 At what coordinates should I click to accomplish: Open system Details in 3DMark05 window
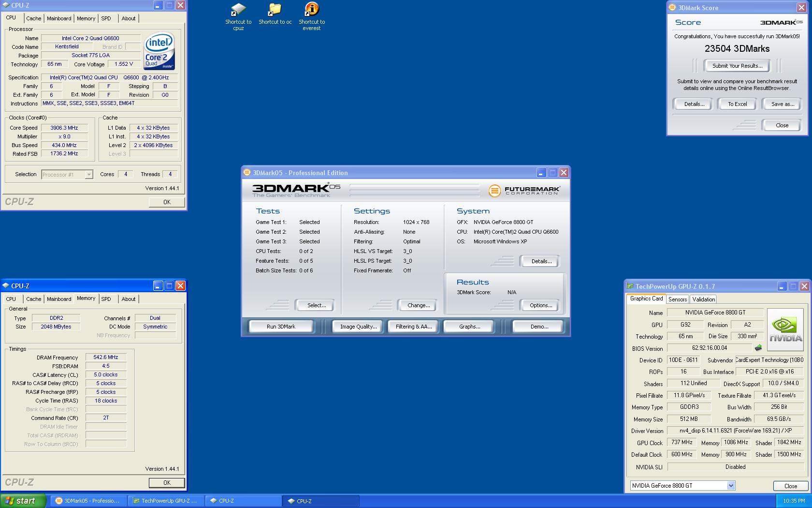point(541,261)
